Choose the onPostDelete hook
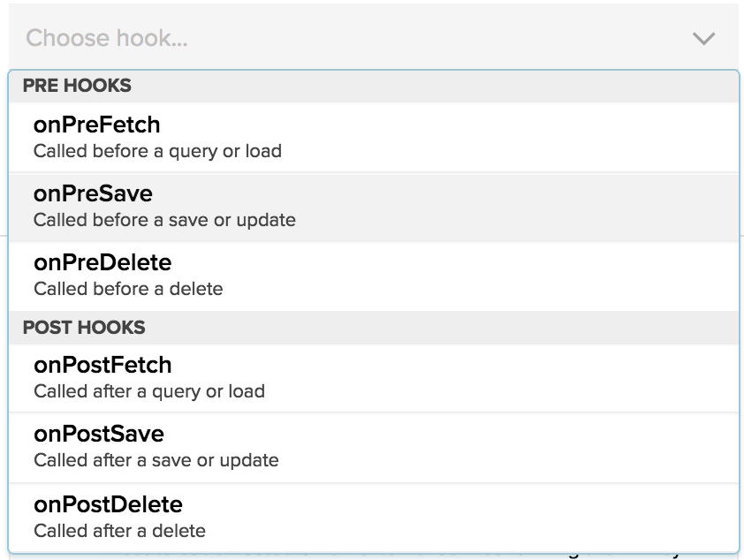The image size is (744, 560). (108, 504)
